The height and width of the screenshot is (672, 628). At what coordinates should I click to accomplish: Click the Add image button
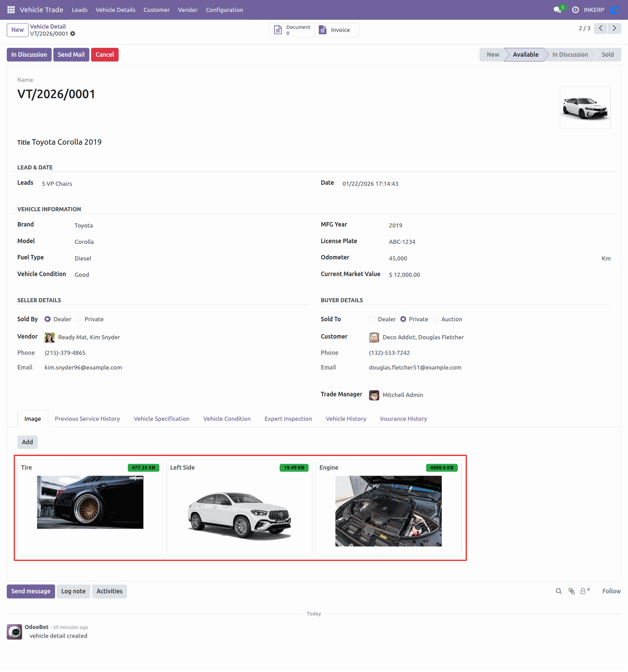pos(27,442)
